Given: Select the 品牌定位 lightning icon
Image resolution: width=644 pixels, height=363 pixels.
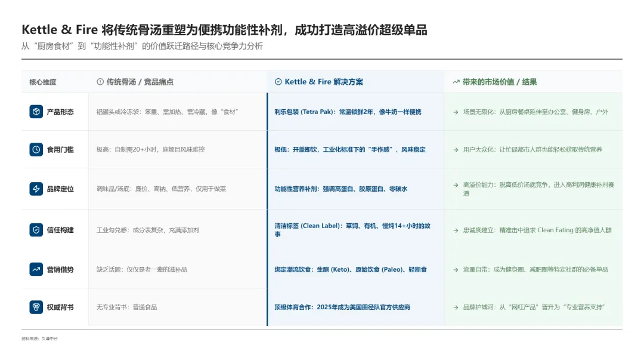Looking at the screenshot, I should point(36,189).
